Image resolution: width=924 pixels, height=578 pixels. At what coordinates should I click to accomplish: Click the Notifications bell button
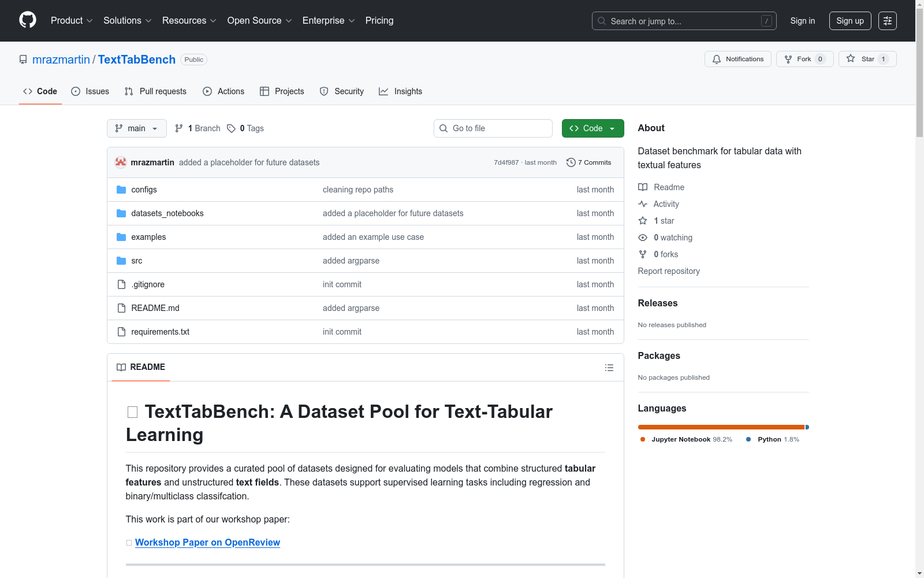point(737,59)
